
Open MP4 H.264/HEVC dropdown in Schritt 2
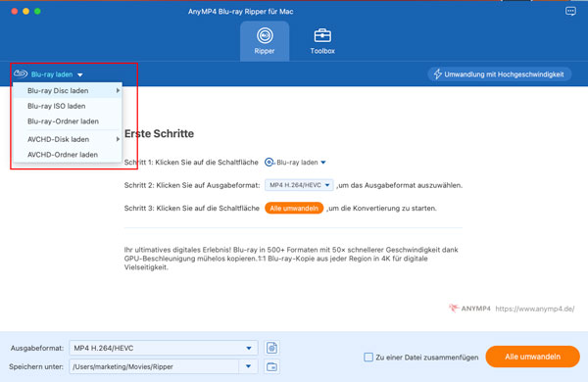299,185
